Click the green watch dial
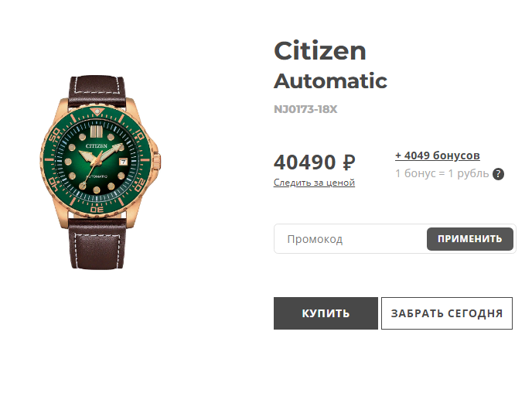 pyautogui.click(x=97, y=161)
